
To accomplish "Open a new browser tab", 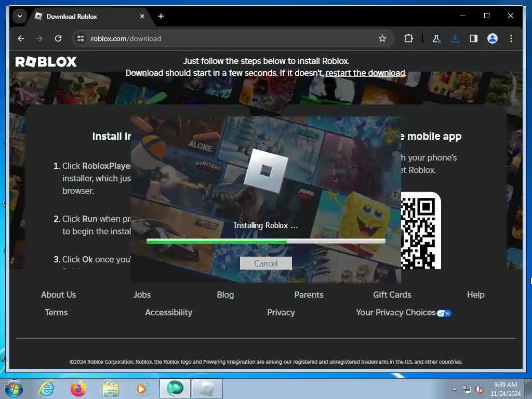I will 161,16.
